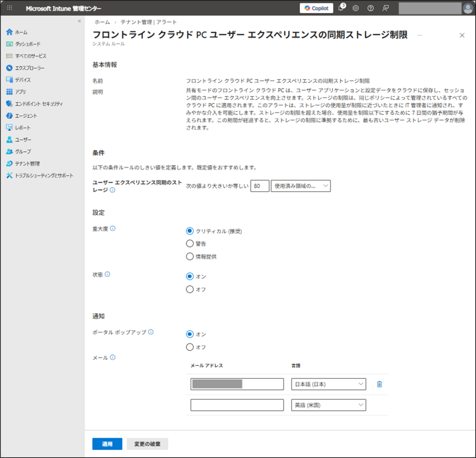The width and height of the screenshot is (476, 458).
Task: Click the エンドポイント セキュリティ shield icon
Action: (10, 103)
